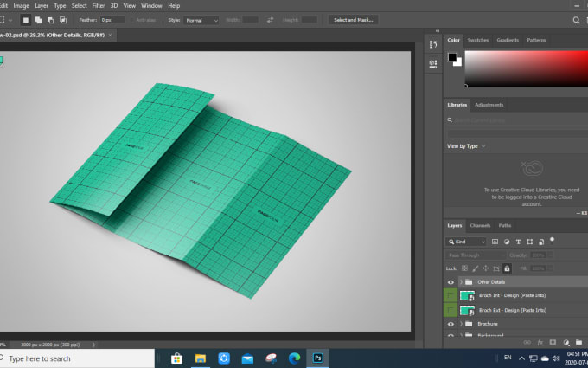Click the Feather value input field
Screen dimensions: 588x368
click(112, 20)
